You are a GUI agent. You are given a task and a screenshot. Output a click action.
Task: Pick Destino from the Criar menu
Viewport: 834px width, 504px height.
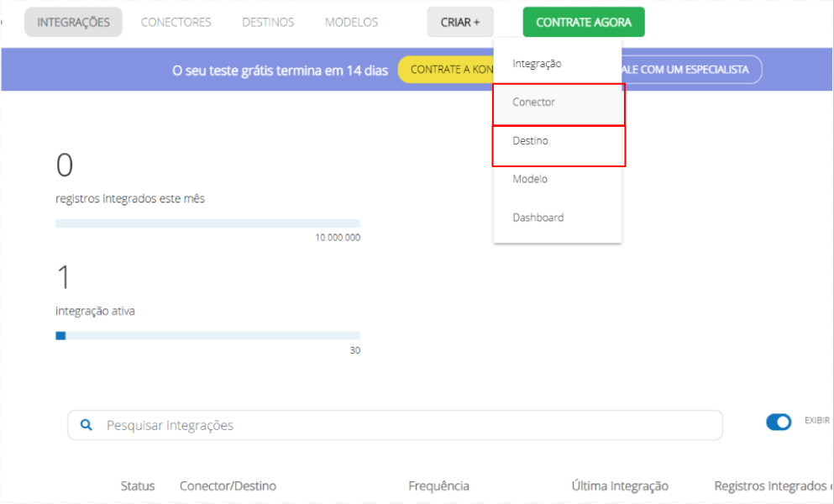coord(531,141)
